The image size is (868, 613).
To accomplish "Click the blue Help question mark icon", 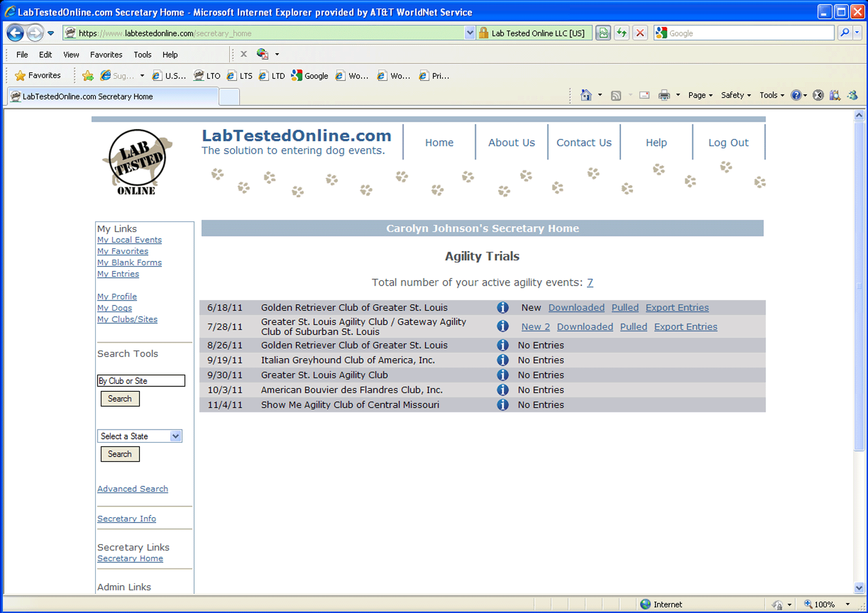I will point(796,95).
